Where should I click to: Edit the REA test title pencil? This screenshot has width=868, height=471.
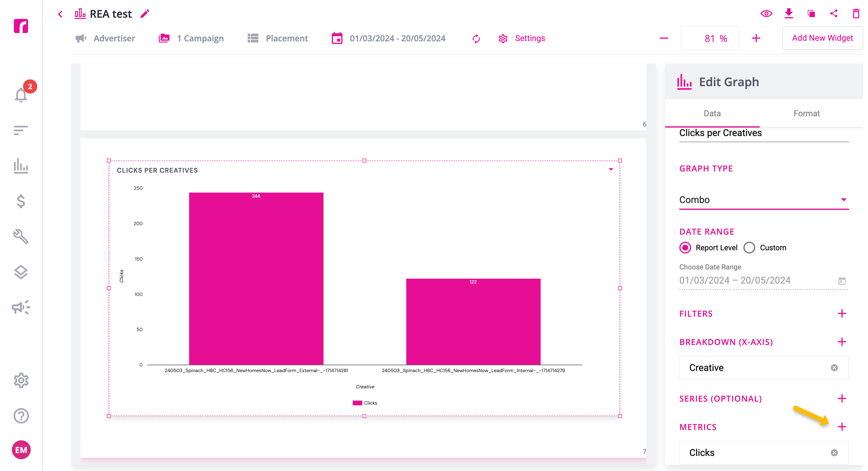point(145,14)
